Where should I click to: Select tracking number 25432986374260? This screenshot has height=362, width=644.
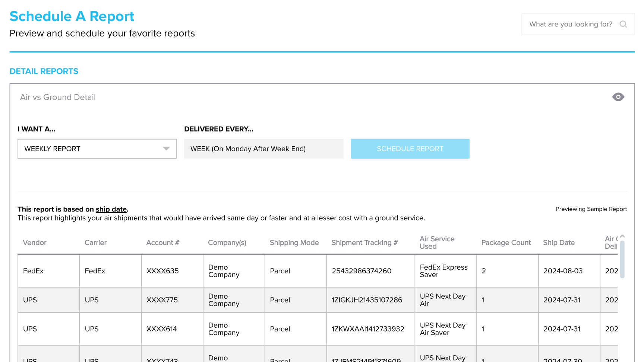[x=362, y=271]
